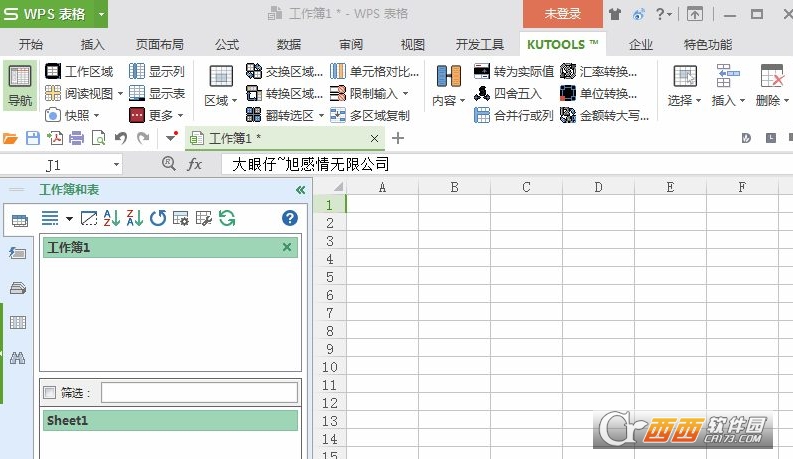Click the blue help question icon

(290, 218)
